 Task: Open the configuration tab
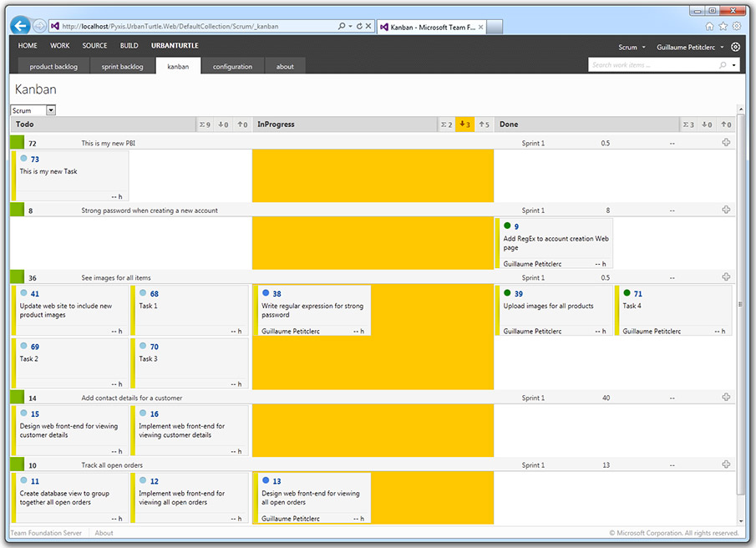tap(232, 66)
